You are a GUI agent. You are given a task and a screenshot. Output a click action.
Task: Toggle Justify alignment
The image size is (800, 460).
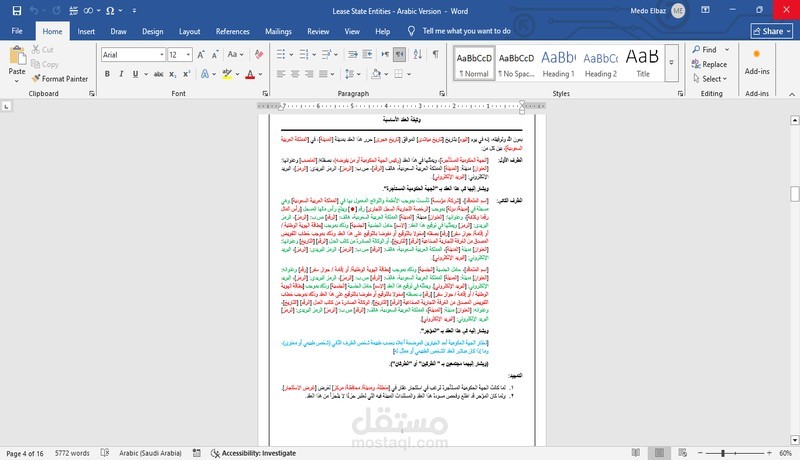(x=323, y=74)
